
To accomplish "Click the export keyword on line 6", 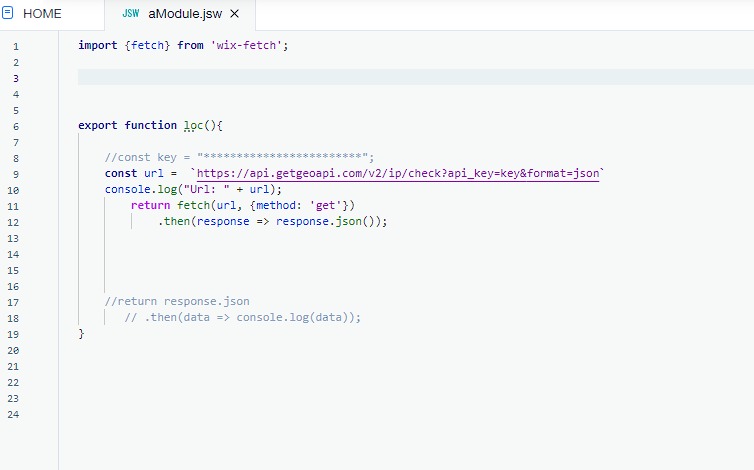I will click(98, 126).
